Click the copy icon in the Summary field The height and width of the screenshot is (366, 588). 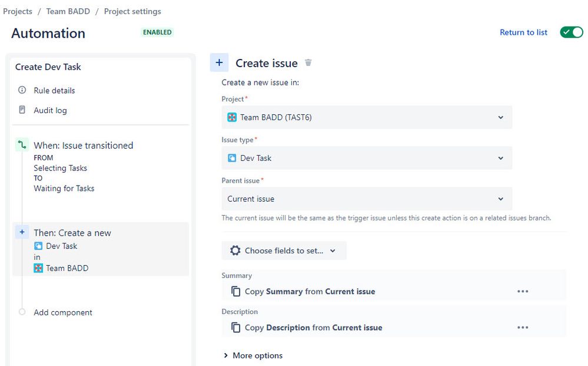[x=235, y=291]
